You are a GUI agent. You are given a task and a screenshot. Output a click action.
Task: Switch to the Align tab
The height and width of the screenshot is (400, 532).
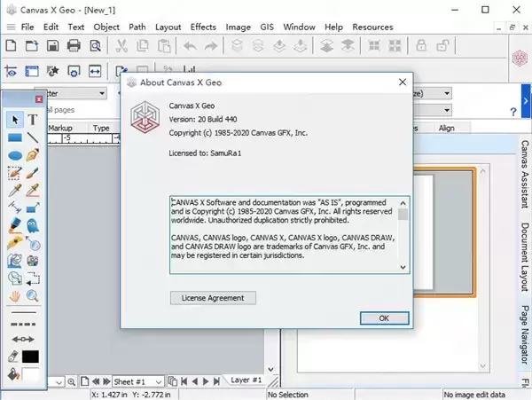[446, 128]
